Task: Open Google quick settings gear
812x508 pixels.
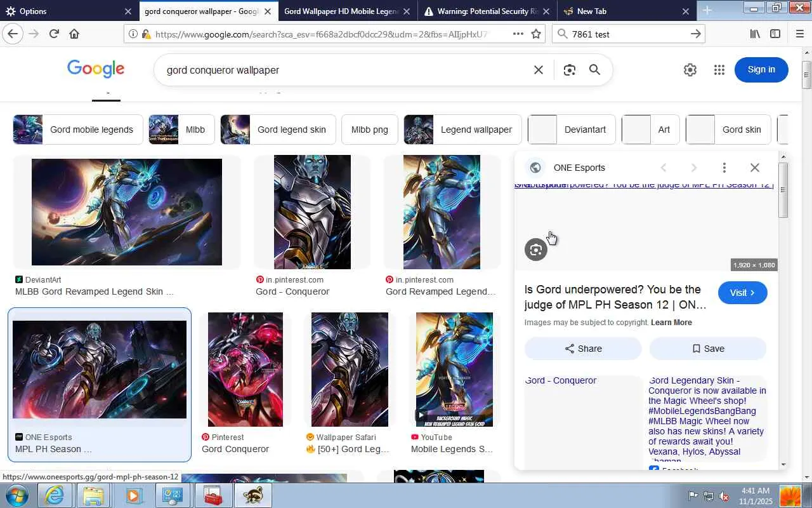Action: pyautogui.click(x=690, y=70)
